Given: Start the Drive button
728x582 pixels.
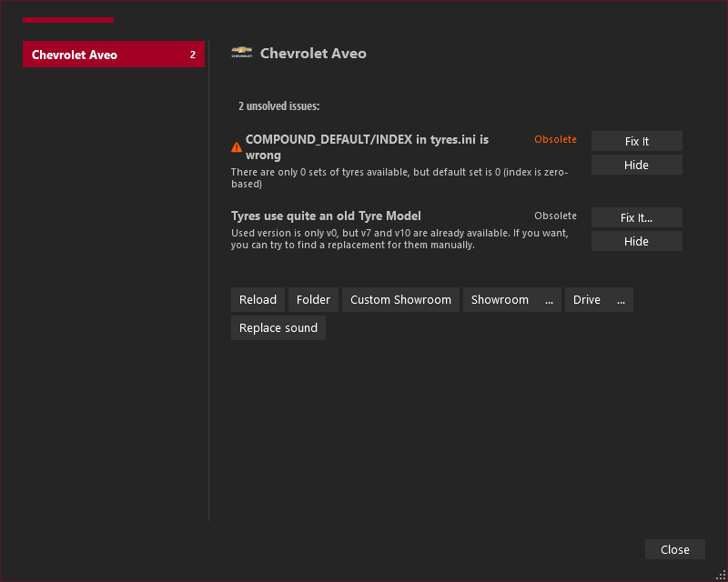Looking at the screenshot, I should tap(587, 299).
